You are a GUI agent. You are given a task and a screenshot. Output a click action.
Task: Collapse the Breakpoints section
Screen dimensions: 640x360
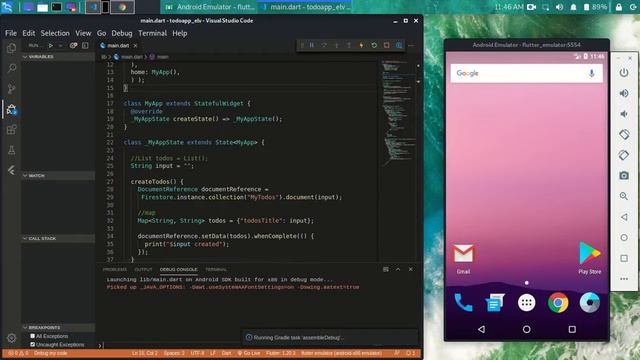click(x=58, y=328)
